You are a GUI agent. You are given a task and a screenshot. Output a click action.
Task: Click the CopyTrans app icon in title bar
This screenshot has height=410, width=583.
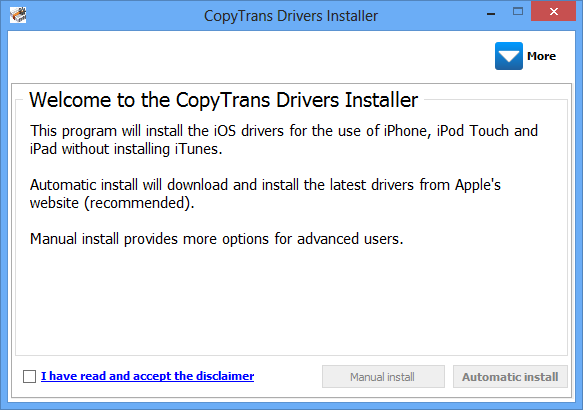click(18, 15)
